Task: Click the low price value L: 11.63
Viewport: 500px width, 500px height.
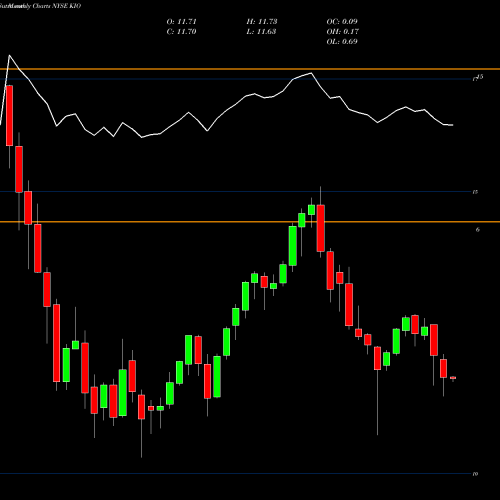Action: [x=262, y=32]
